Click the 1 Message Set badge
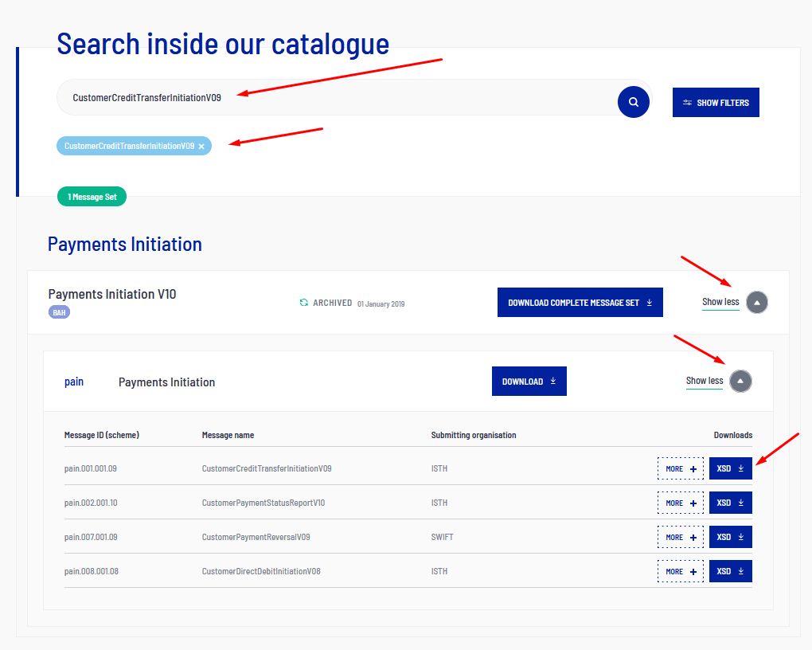This screenshot has width=812, height=650. point(92,197)
